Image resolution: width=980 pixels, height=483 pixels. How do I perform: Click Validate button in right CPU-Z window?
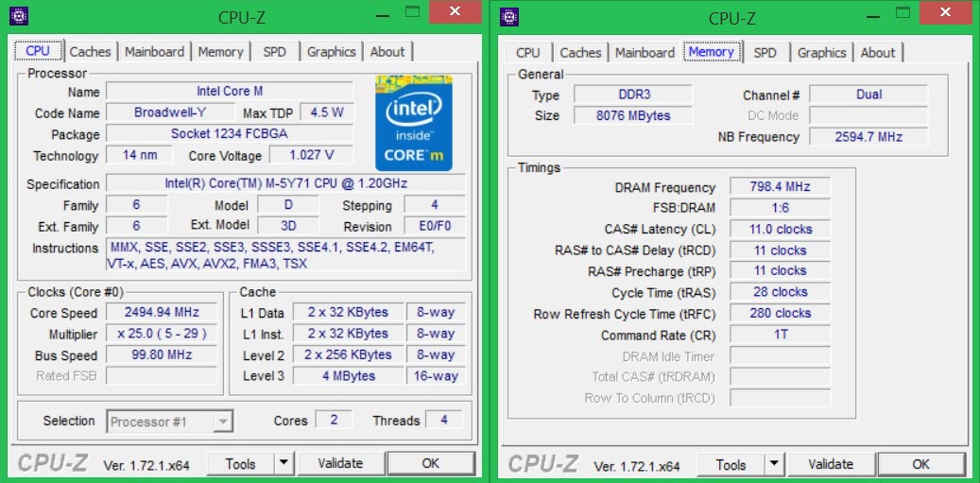click(x=831, y=464)
